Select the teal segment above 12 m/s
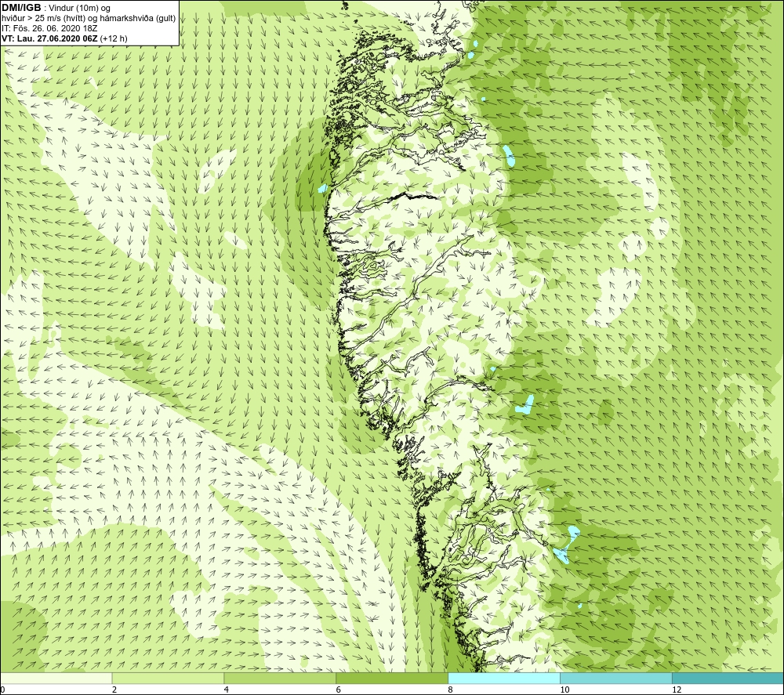Screen dimensions: 784x695 (x=728, y=678)
